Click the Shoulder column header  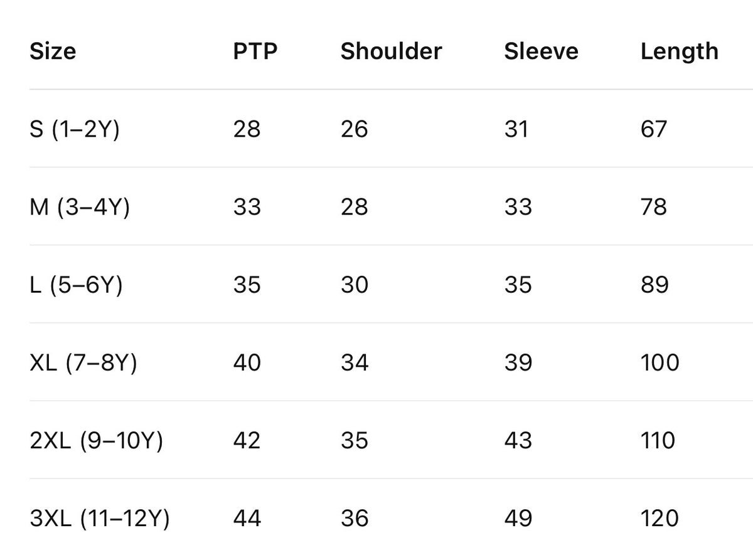pyautogui.click(x=392, y=51)
